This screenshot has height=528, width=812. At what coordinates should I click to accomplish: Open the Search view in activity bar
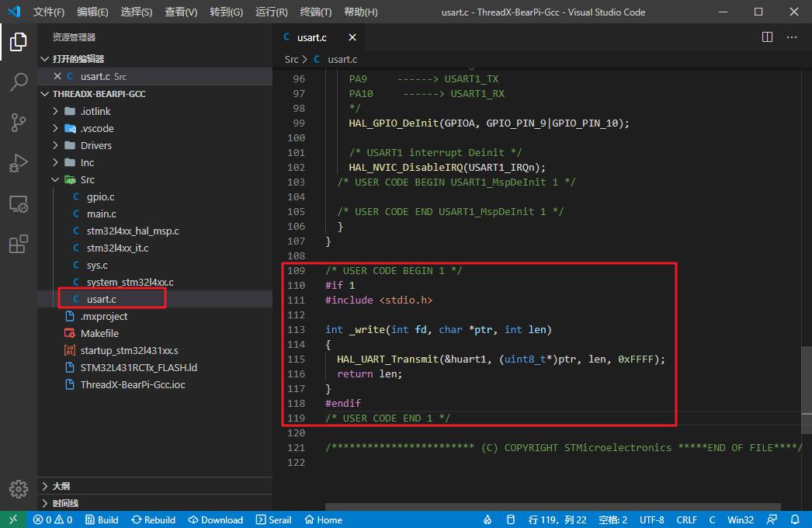(x=19, y=82)
